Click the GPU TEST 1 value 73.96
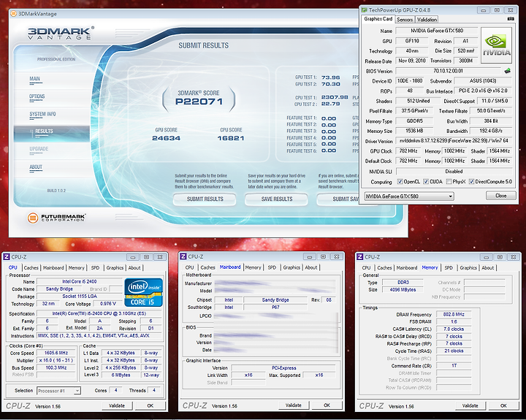This screenshot has width=526, height=420. click(x=330, y=77)
